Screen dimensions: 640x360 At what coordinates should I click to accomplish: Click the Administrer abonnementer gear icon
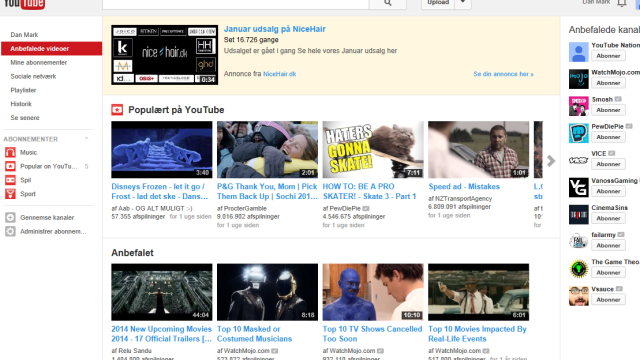point(10,231)
